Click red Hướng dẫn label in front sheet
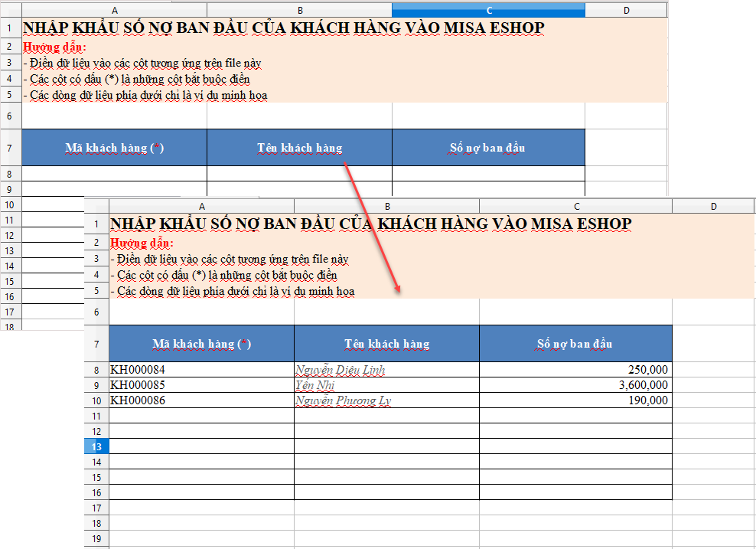Viewport: 756px width, 549px height. click(x=142, y=243)
